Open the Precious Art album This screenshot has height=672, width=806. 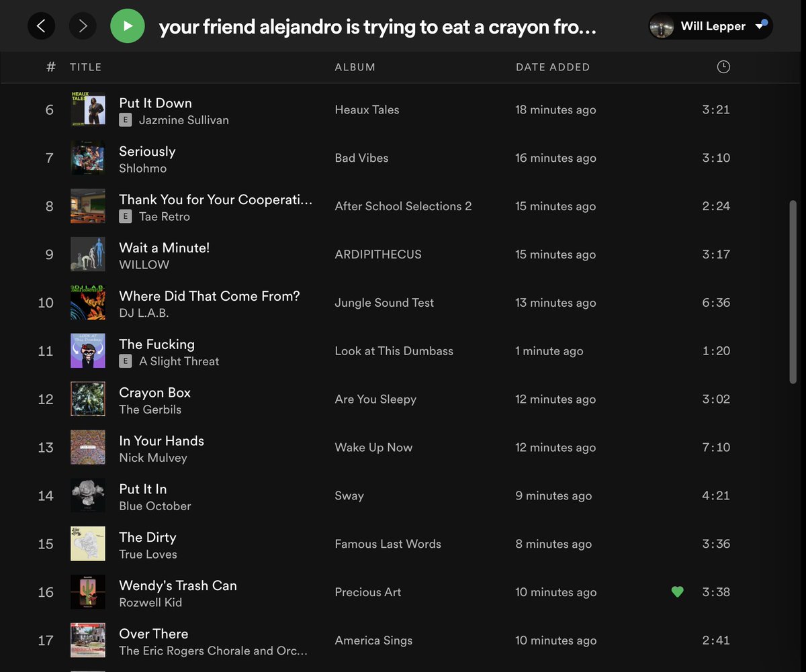[368, 593]
